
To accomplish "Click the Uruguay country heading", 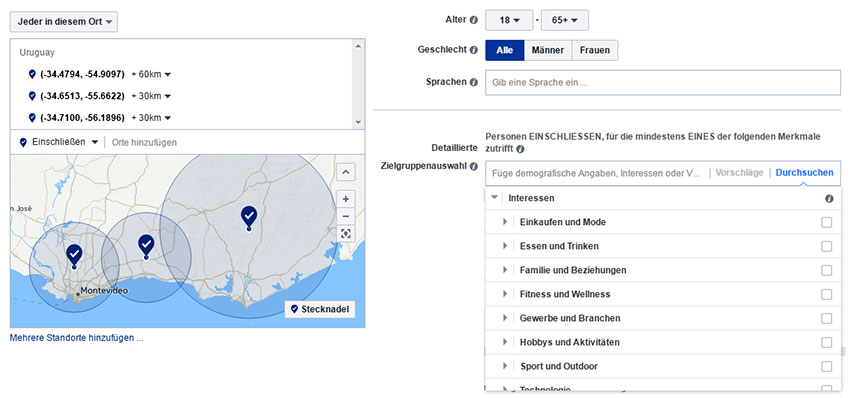I will (37, 53).
